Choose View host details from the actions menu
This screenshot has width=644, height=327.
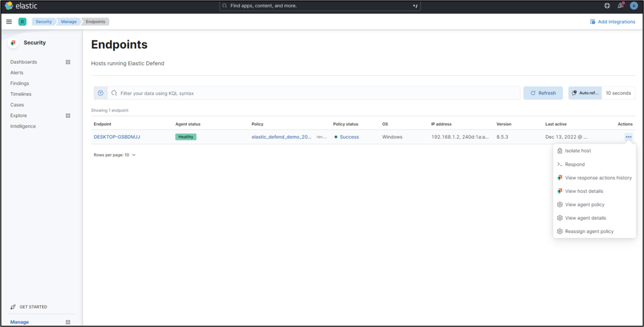click(584, 191)
